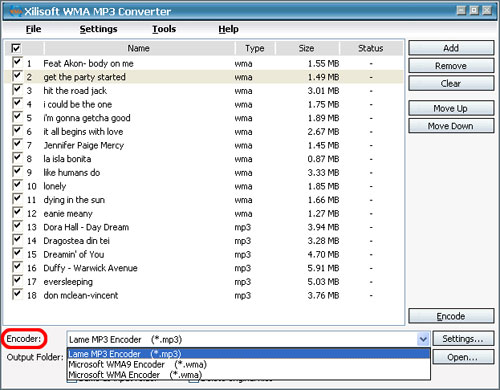Image resolution: width=500 pixels, height=390 pixels.
Task: Uncheck Dreamin' of You checkbox
Action: 17,254
